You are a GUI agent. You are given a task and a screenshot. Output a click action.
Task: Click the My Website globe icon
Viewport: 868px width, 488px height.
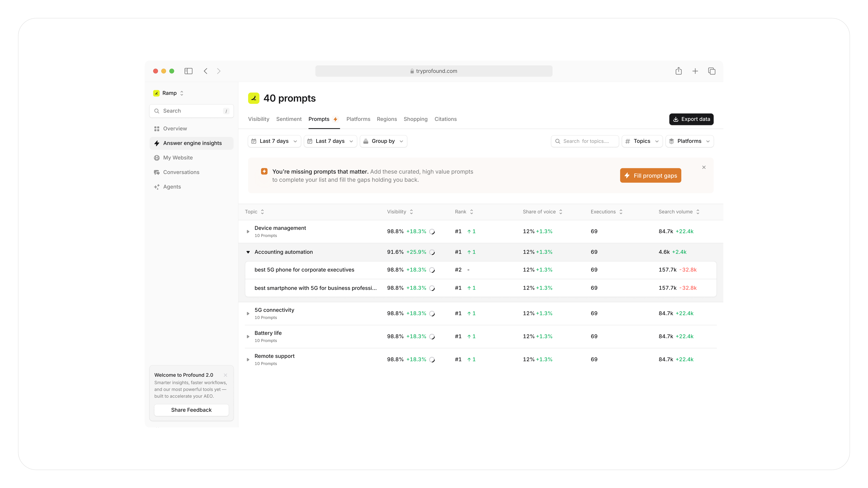click(157, 158)
